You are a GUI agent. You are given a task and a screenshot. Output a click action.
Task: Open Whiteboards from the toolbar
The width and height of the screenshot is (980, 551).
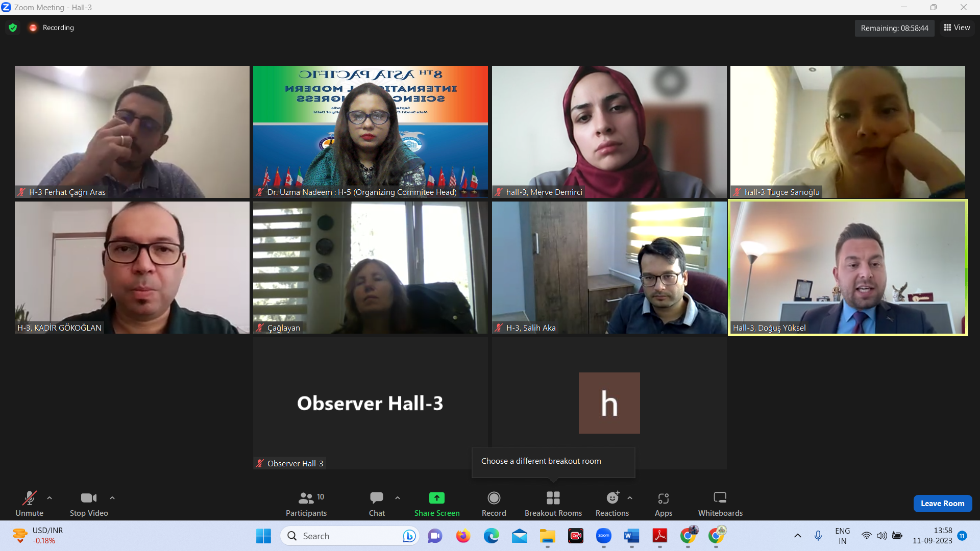click(x=720, y=498)
